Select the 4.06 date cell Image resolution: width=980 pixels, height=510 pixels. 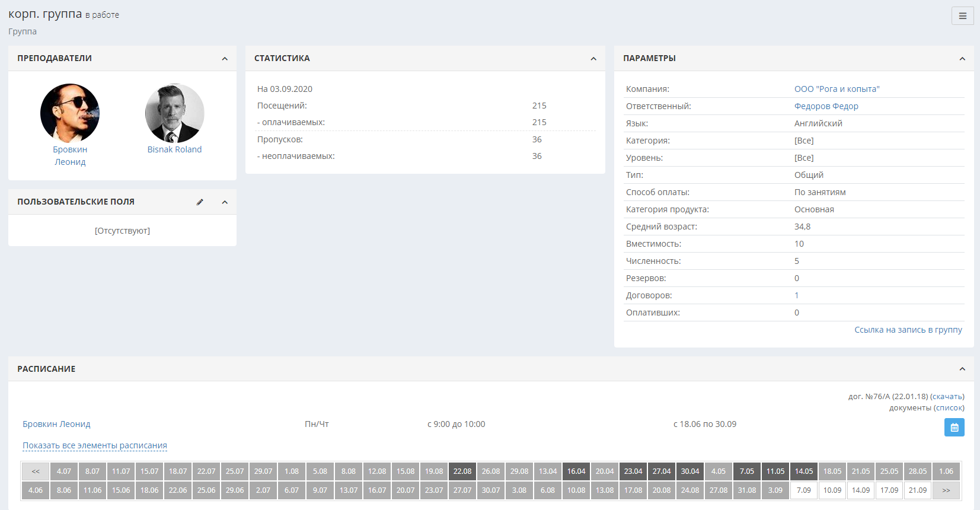36,490
